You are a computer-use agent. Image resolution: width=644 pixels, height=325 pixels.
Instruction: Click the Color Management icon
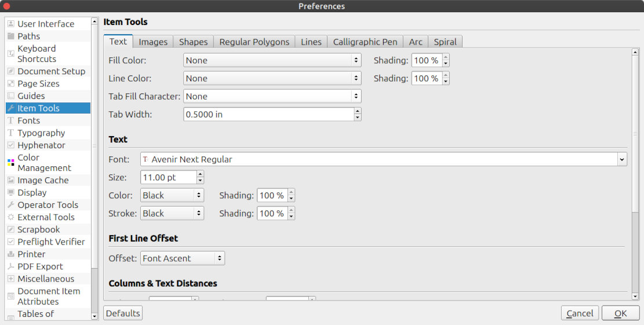coord(11,163)
